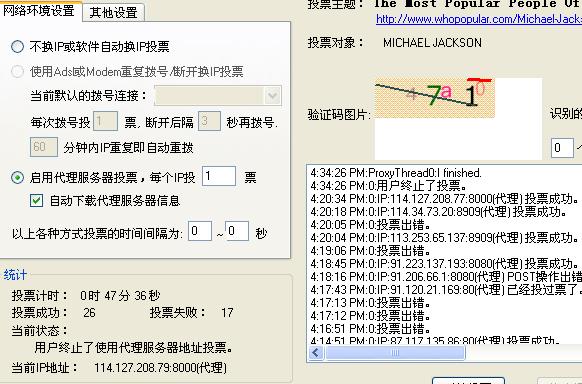Viewport: 582px width, 384px height.
Task: Click the 60 分钟内IP重复 input field
Action: click(x=44, y=147)
